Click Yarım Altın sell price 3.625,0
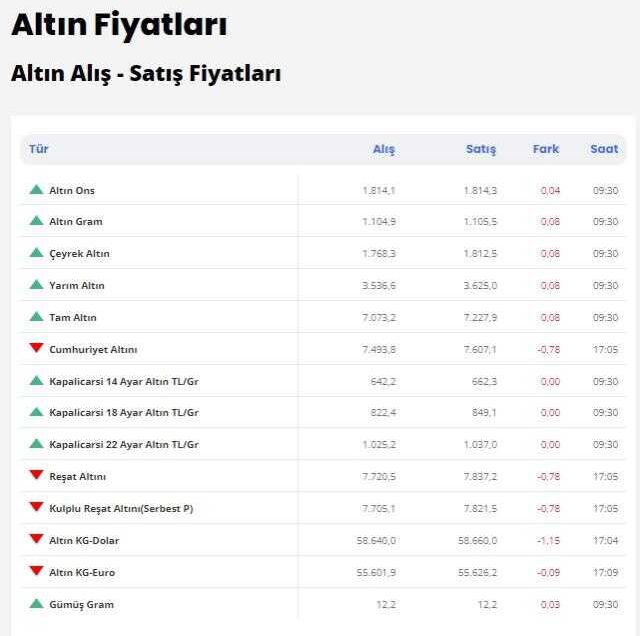Image resolution: width=640 pixels, height=636 pixels. (480, 285)
